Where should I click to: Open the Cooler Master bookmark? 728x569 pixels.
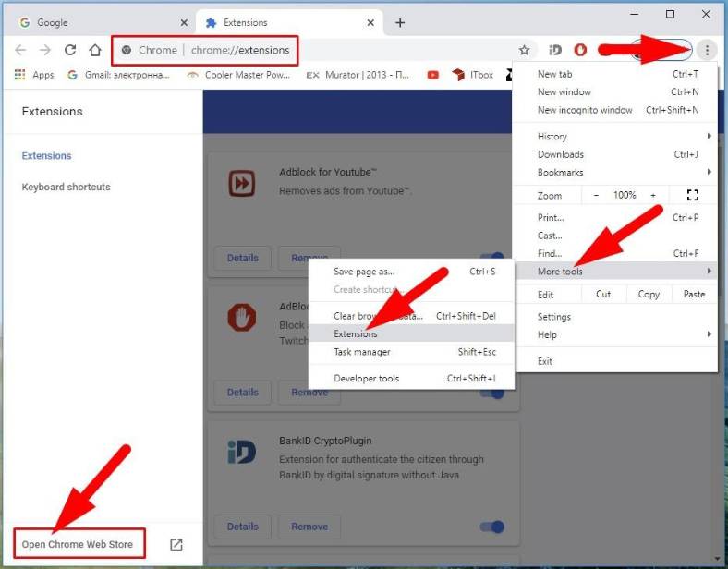click(238, 75)
